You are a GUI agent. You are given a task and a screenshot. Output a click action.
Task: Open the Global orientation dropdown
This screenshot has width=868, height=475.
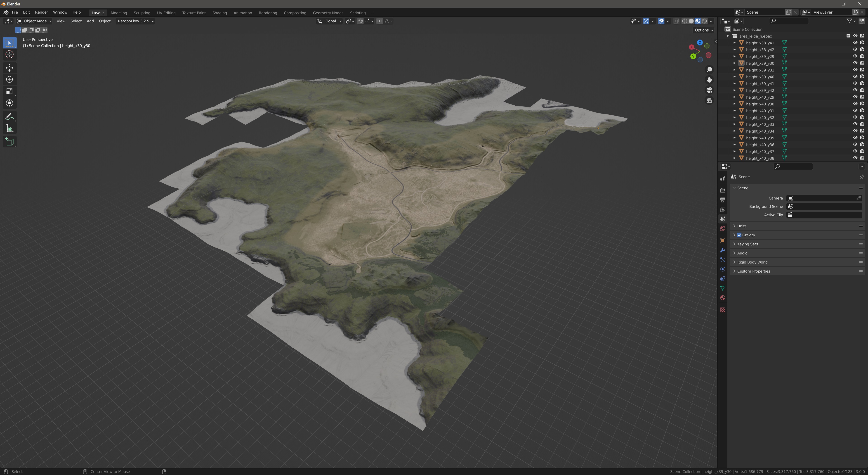coord(330,21)
